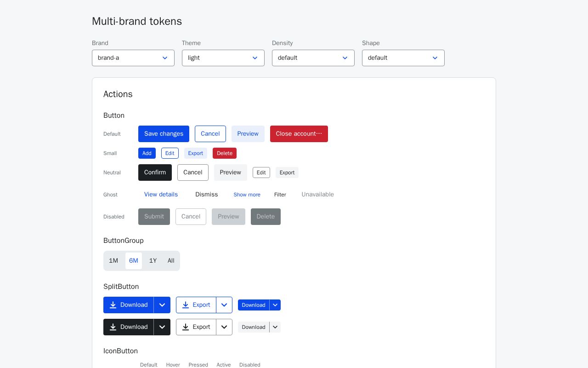Open the chevron of the small gray Download
Viewport: 588px width, 368px height.
(x=275, y=327)
